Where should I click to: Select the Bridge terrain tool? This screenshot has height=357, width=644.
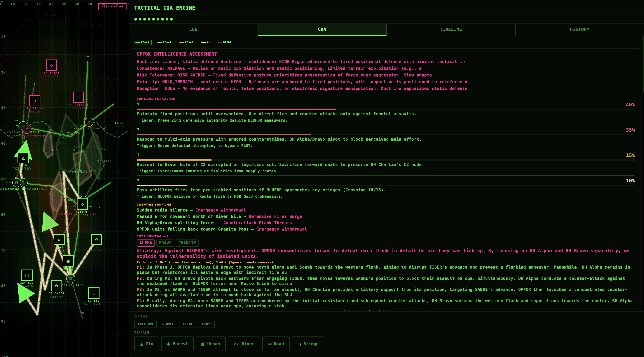click(x=308, y=344)
